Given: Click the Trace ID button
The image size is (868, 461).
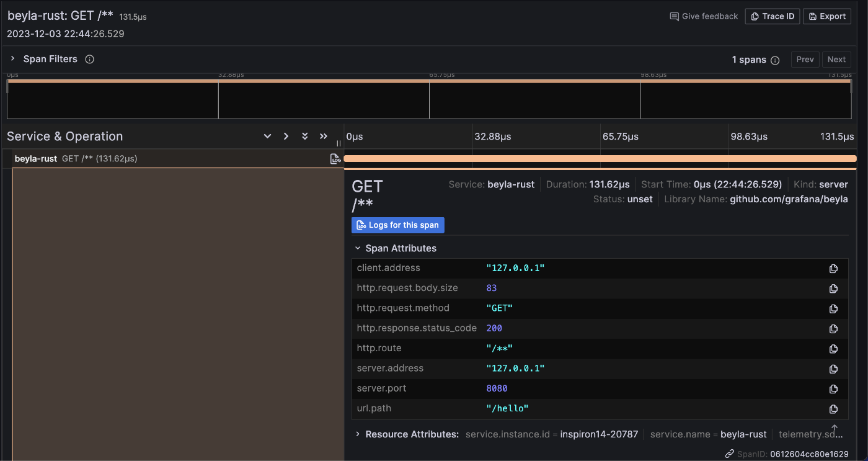Looking at the screenshot, I should (772, 16).
